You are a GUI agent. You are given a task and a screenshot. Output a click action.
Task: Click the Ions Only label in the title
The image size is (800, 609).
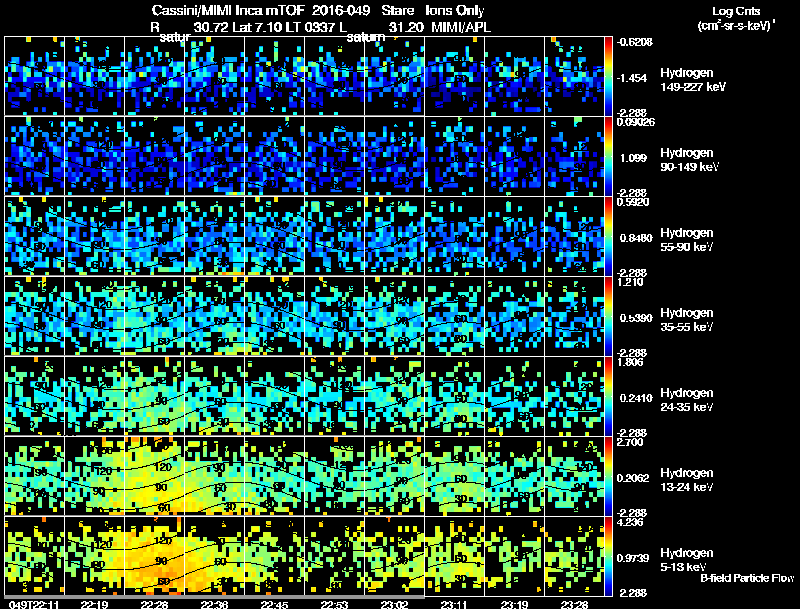coord(455,11)
